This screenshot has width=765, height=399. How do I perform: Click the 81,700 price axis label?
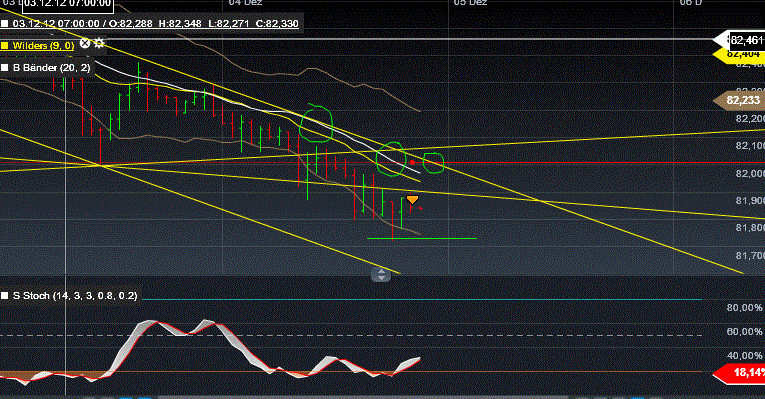pos(750,256)
